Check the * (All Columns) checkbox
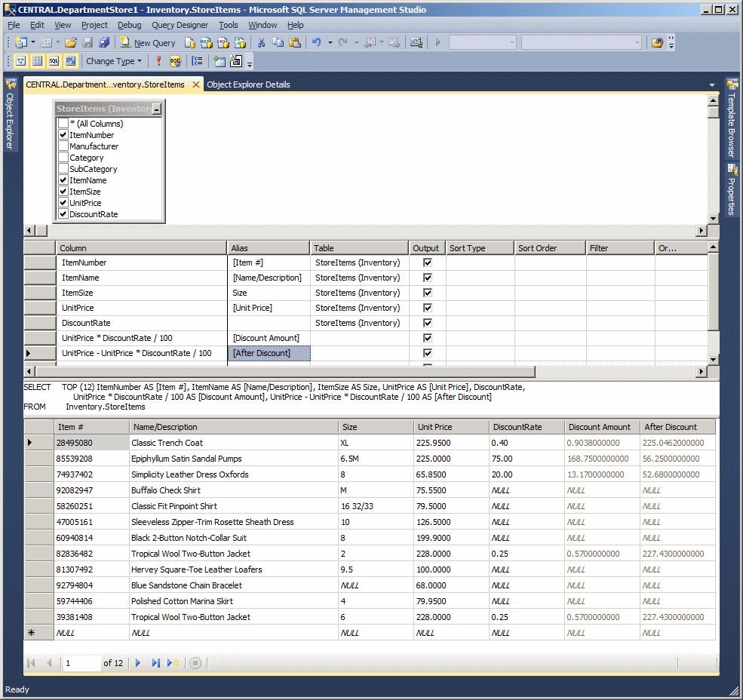743x700 pixels. point(63,123)
